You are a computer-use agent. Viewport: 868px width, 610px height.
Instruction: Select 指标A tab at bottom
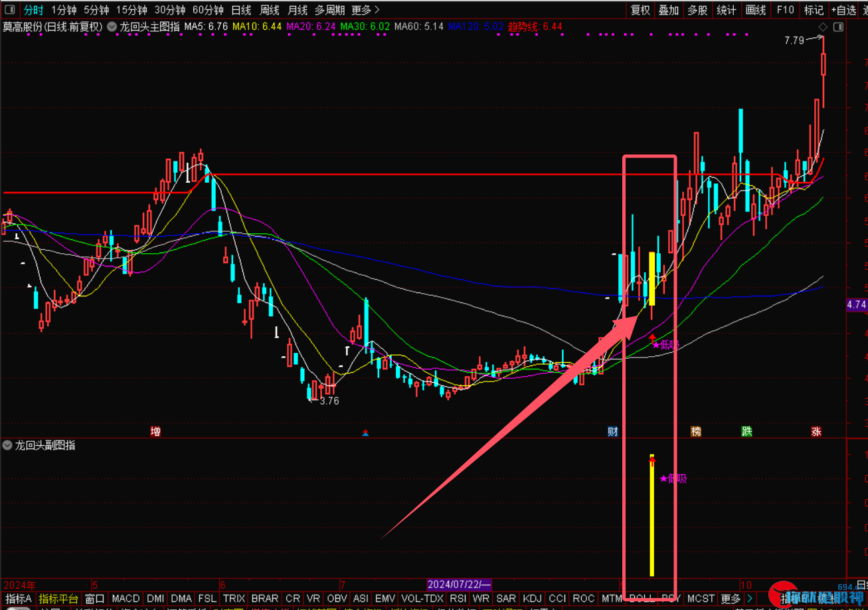[x=19, y=599]
